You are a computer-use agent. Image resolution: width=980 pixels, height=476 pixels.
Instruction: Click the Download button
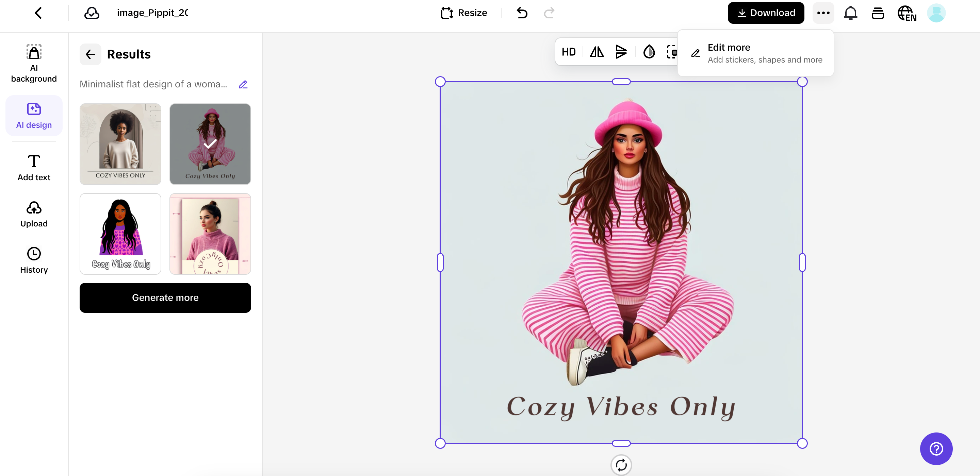coord(765,13)
